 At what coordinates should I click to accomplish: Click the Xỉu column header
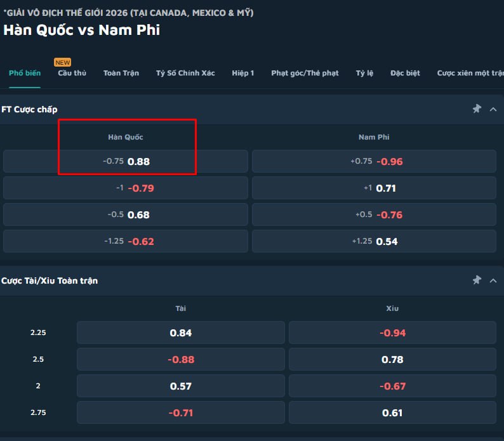click(x=392, y=308)
